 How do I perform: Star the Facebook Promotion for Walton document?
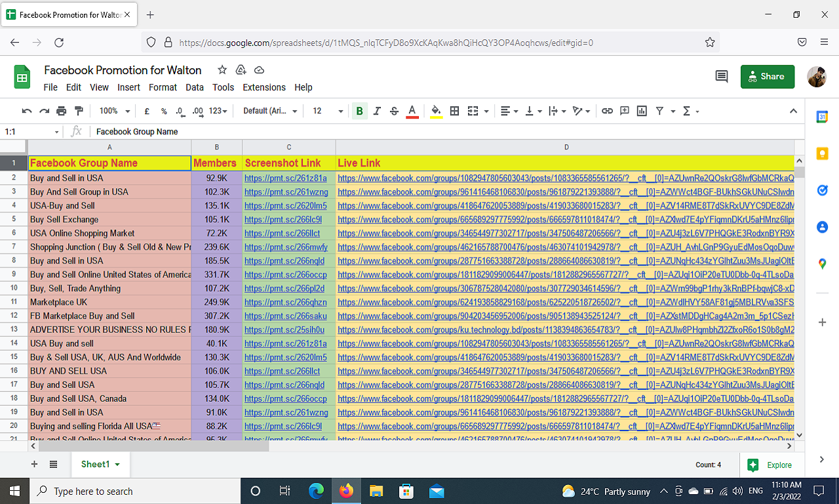222,70
